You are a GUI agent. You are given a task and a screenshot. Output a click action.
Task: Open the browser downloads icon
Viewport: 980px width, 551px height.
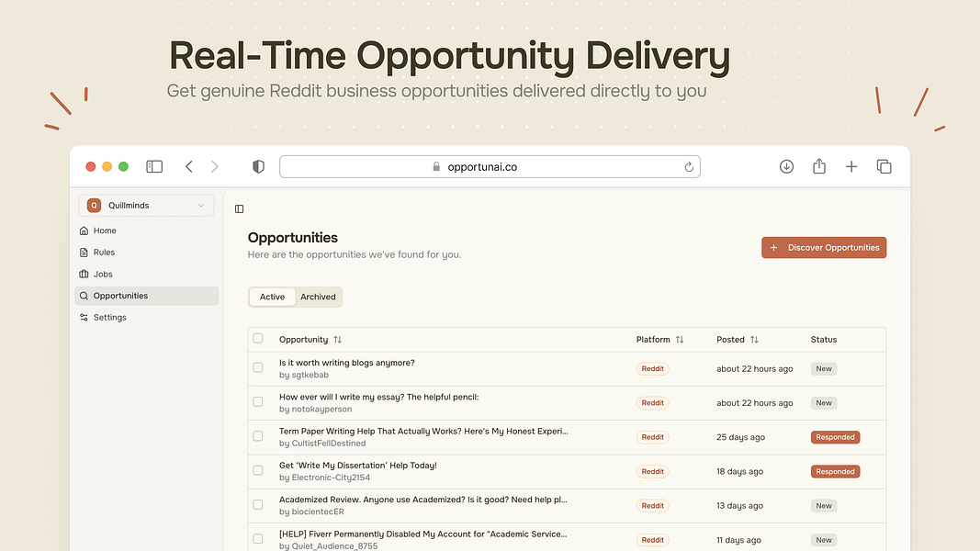[786, 166]
